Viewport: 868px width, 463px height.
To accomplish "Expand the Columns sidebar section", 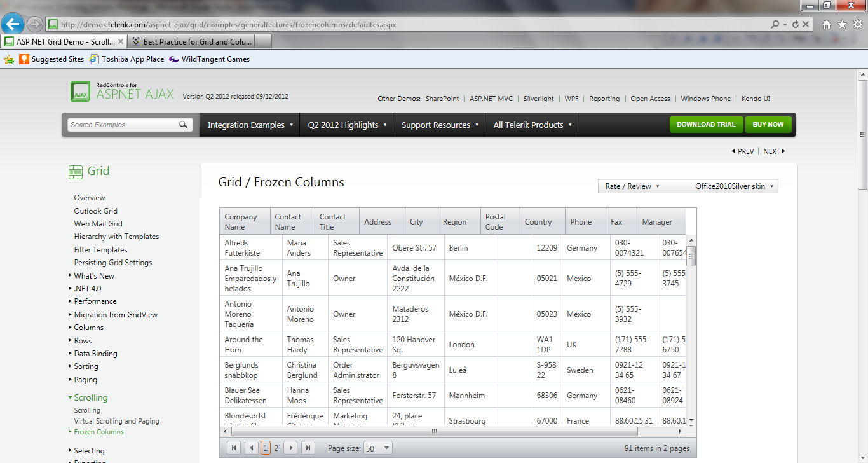I will pyautogui.click(x=86, y=328).
